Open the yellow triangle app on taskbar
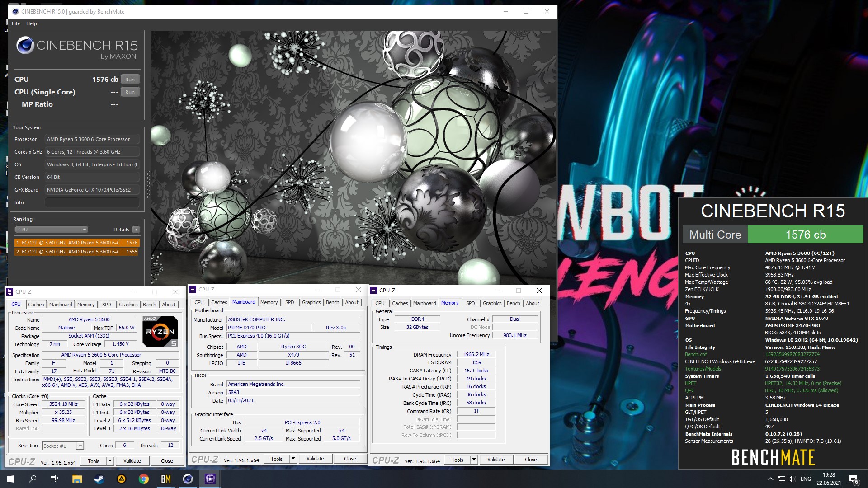This screenshot has height=488, width=868. click(121, 479)
